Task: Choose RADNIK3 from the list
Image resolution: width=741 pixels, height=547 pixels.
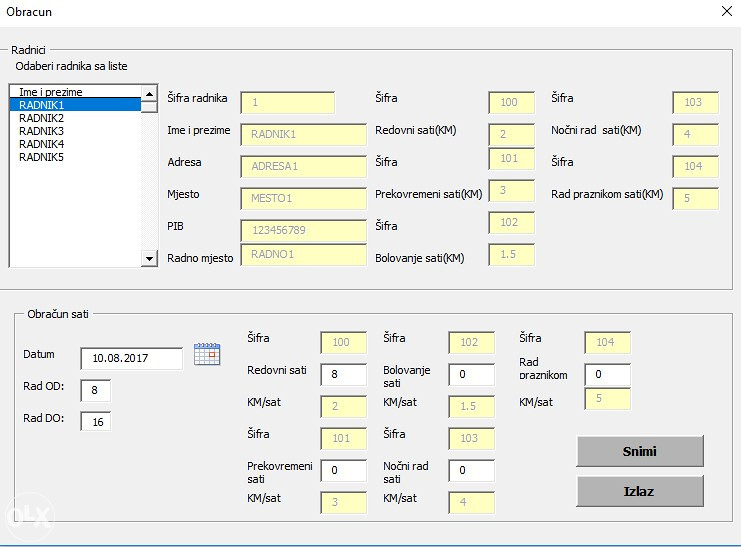Action: coord(76,131)
